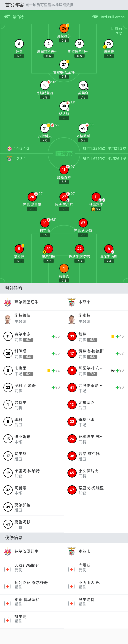This screenshot has width=128, height=644.
Task: Select 若昂-内维斯 number 87 player circle
Action: [x=83, y=223]
